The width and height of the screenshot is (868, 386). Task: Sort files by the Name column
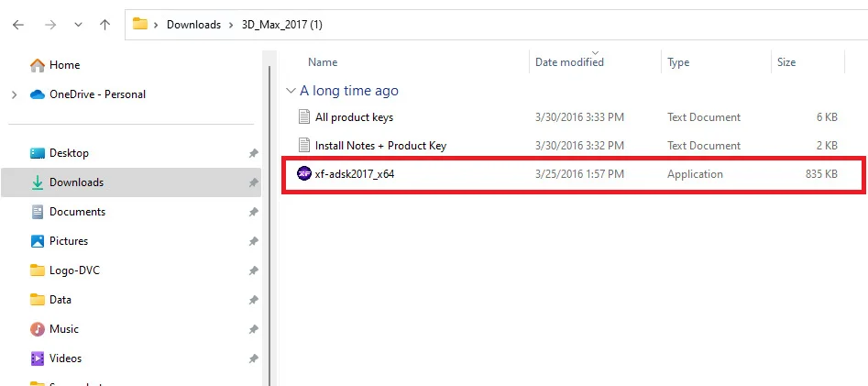click(x=323, y=62)
